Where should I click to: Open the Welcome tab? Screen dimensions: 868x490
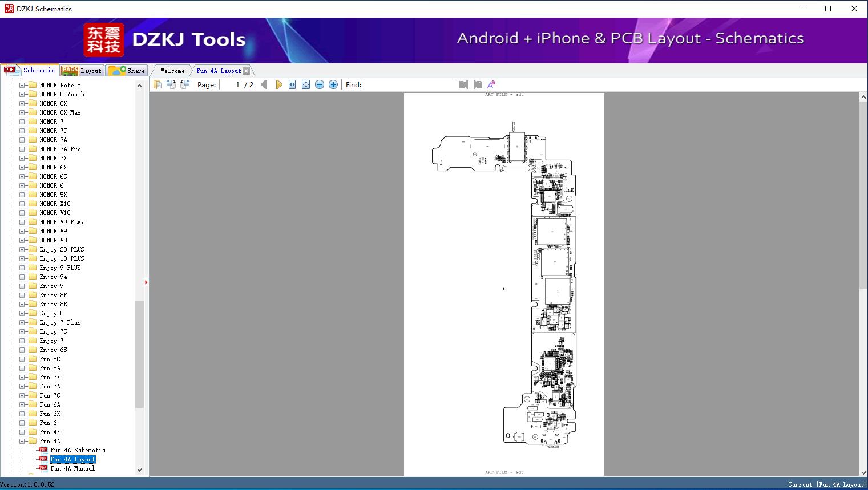(172, 71)
